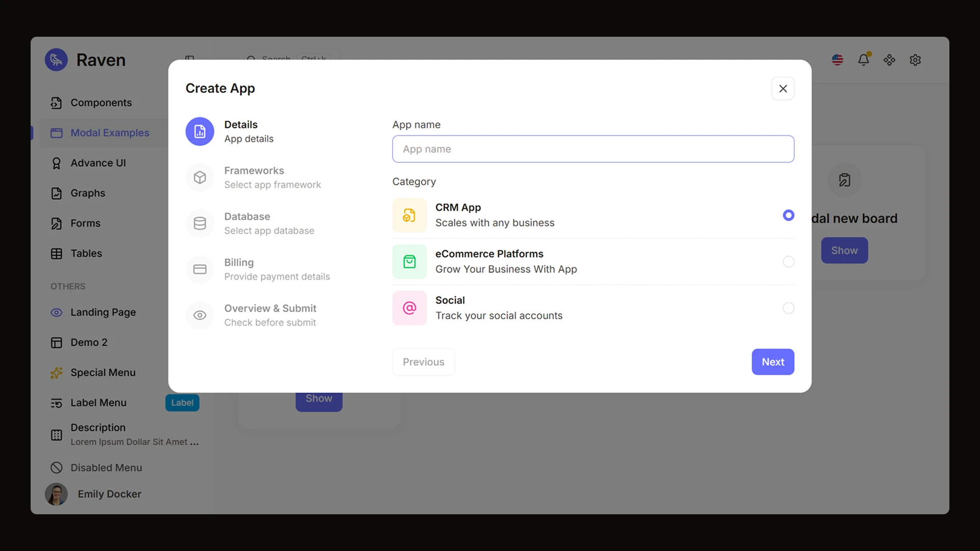This screenshot has height=551, width=980.
Task: Open the Description menu item
Action: point(125,434)
